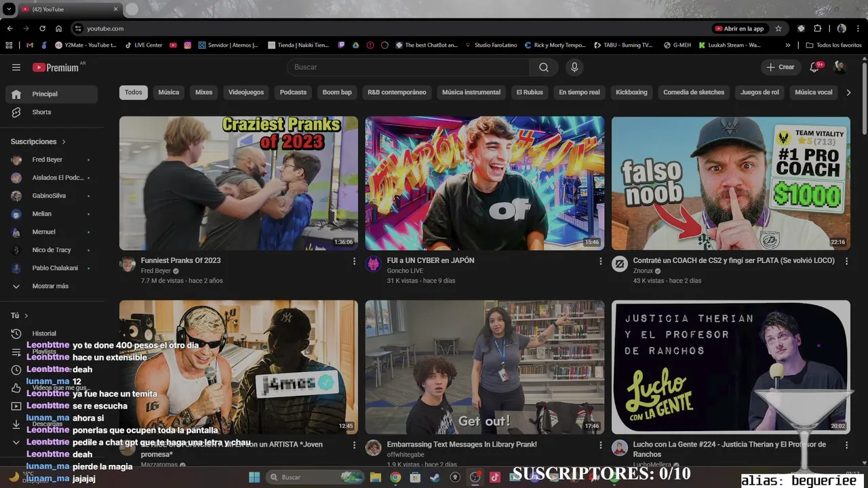The width and height of the screenshot is (868, 488).
Task: Open the Twitch bookmark icon
Action: point(341,45)
